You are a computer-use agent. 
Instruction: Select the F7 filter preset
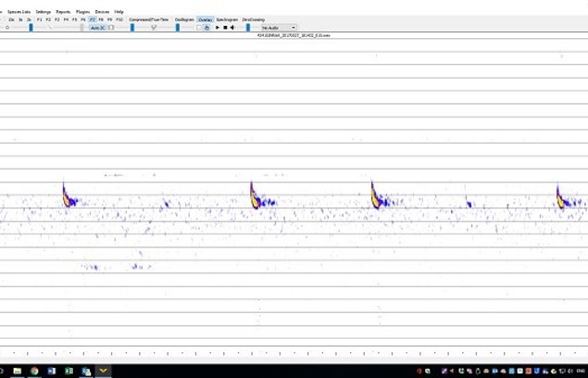pyautogui.click(x=92, y=19)
